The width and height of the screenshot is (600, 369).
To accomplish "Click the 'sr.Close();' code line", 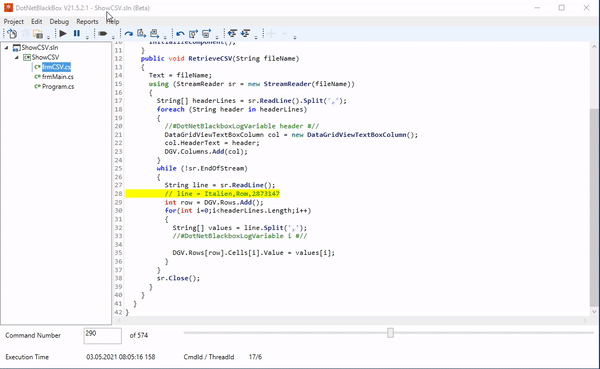I will 178,278.
